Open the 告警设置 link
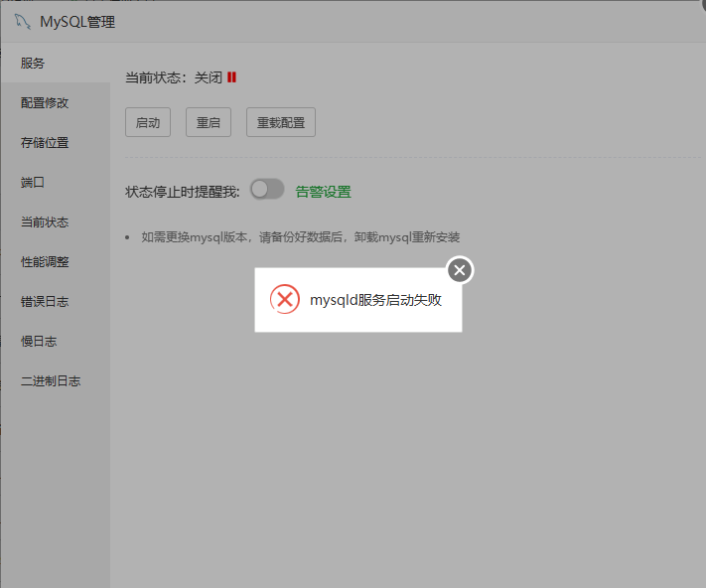The image size is (706, 588). [x=324, y=192]
